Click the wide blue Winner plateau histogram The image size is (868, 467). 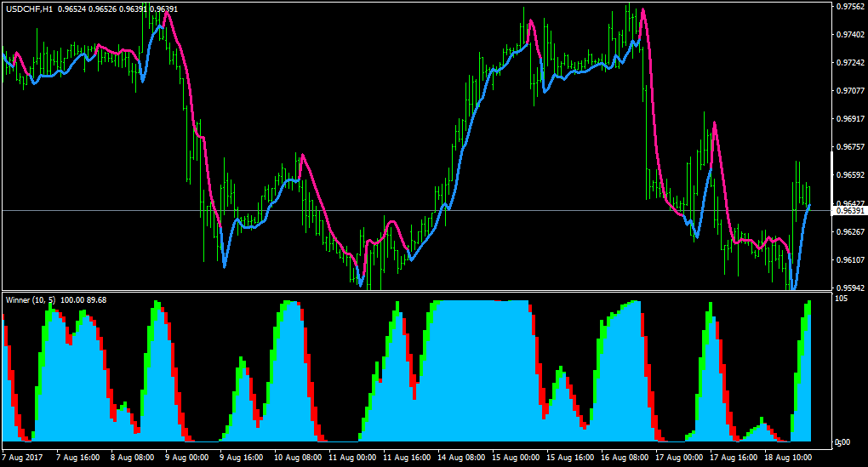tap(479, 371)
